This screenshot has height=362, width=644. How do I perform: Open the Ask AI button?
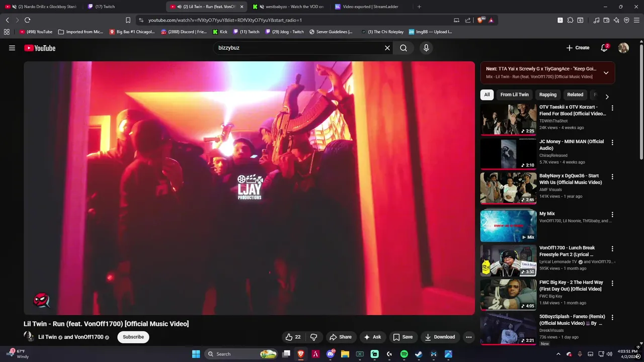click(372, 337)
